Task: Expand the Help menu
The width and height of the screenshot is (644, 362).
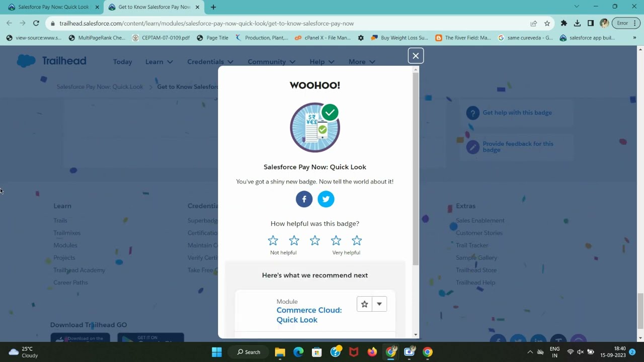Action: (322, 62)
